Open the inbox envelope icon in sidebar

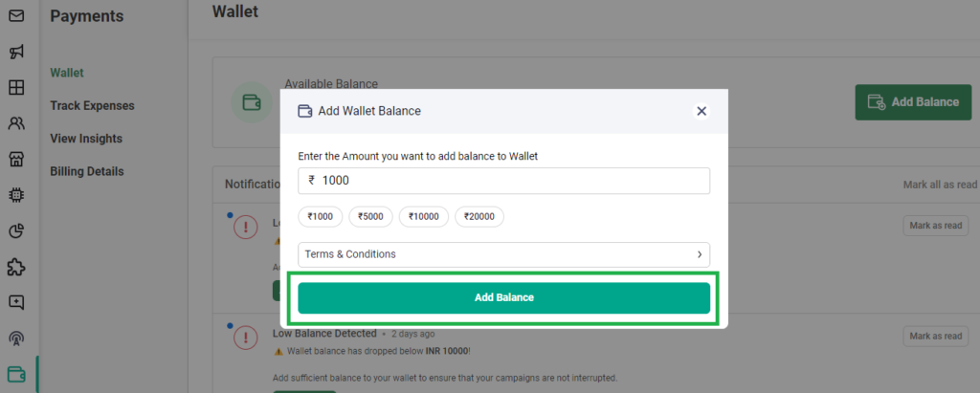(16, 15)
